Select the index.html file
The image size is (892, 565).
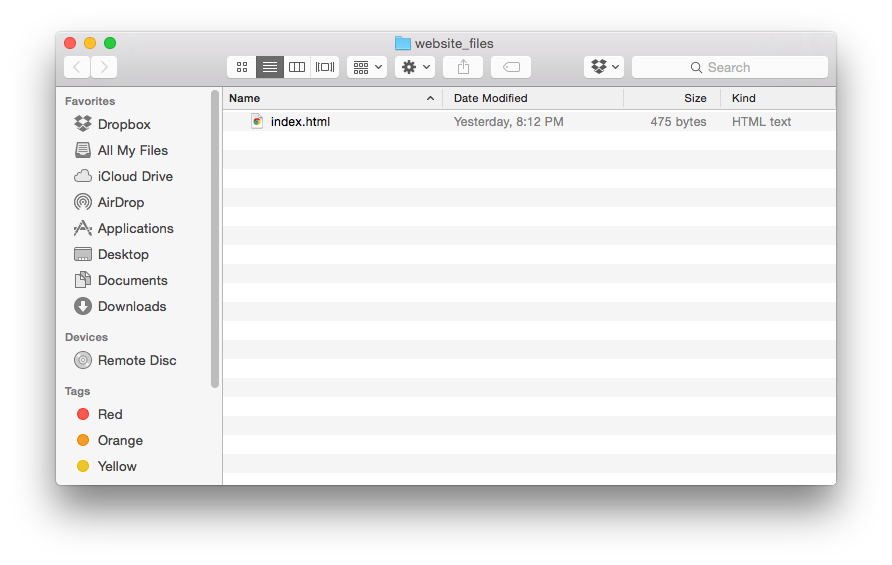(x=299, y=122)
